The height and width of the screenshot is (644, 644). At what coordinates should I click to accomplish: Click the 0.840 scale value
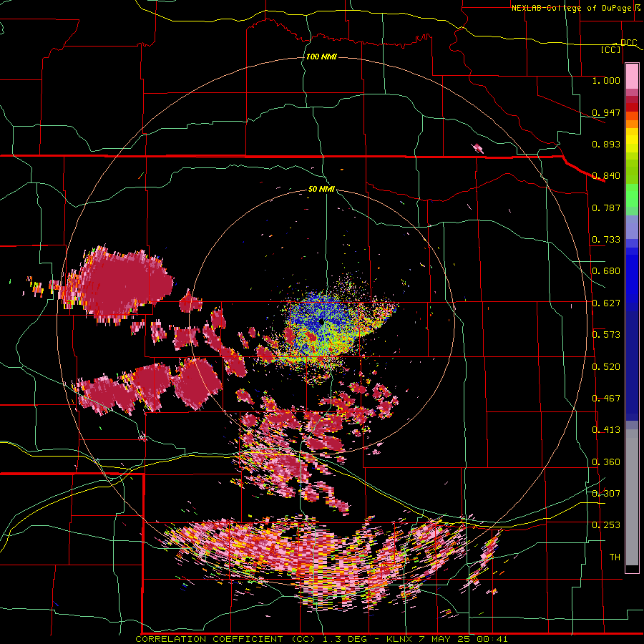pyautogui.click(x=606, y=176)
